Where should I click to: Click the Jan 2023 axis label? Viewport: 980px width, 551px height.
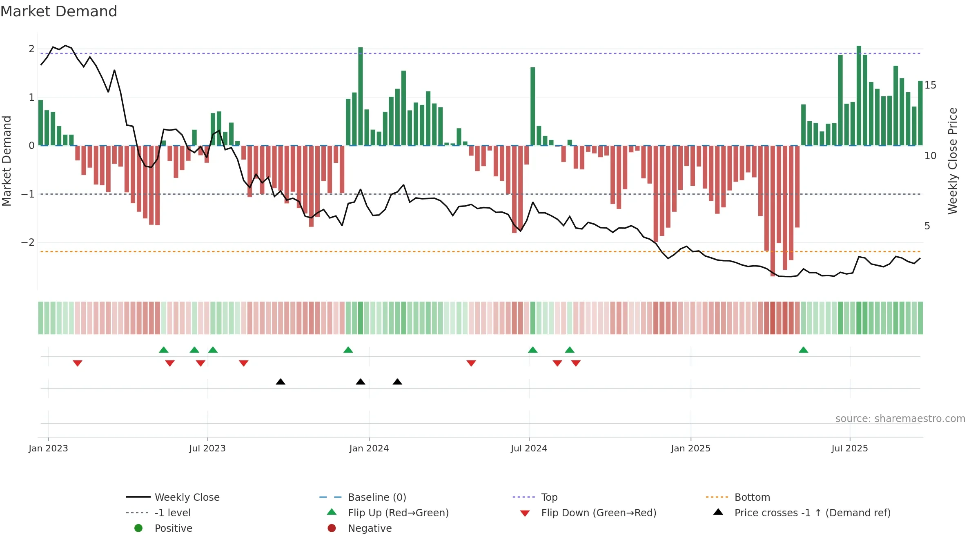48,448
